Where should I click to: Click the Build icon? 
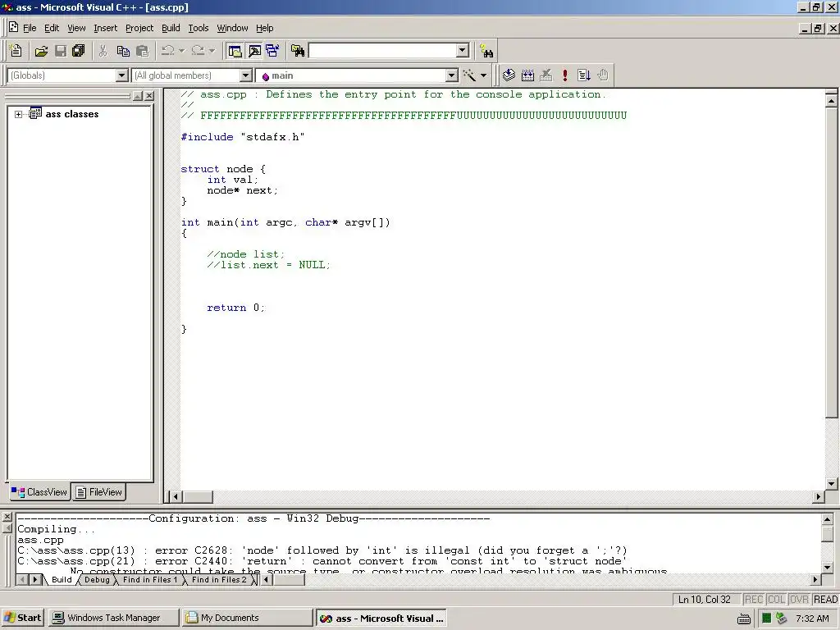[x=527, y=75]
